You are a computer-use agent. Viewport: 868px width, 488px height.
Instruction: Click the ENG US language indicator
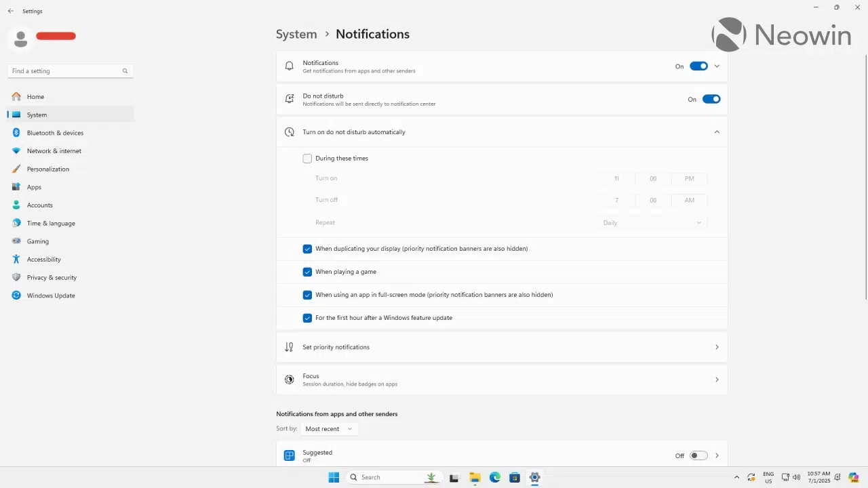pos(768,477)
